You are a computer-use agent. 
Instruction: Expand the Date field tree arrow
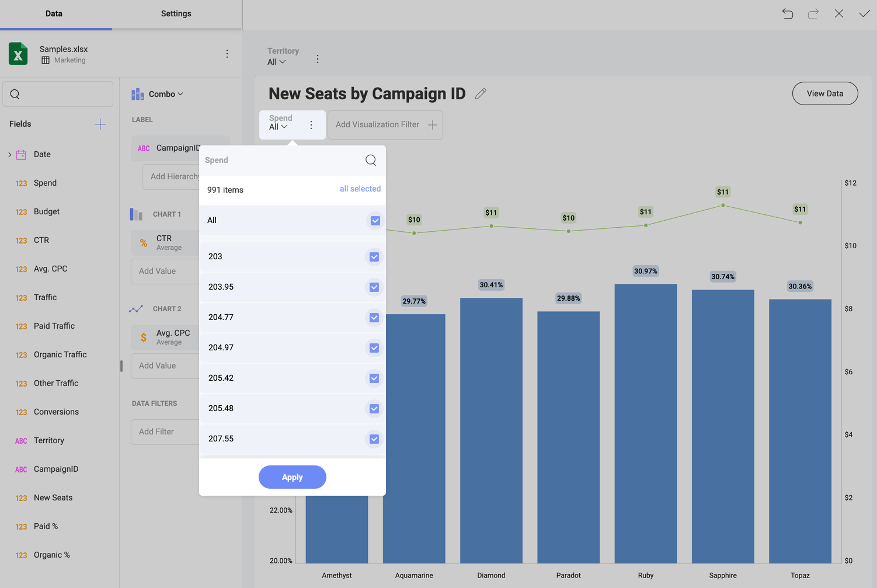click(x=10, y=155)
